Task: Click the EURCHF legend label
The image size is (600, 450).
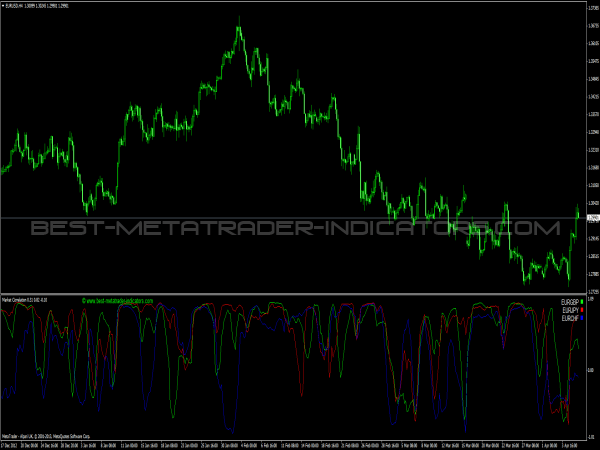Action: (x=570, y=318)
